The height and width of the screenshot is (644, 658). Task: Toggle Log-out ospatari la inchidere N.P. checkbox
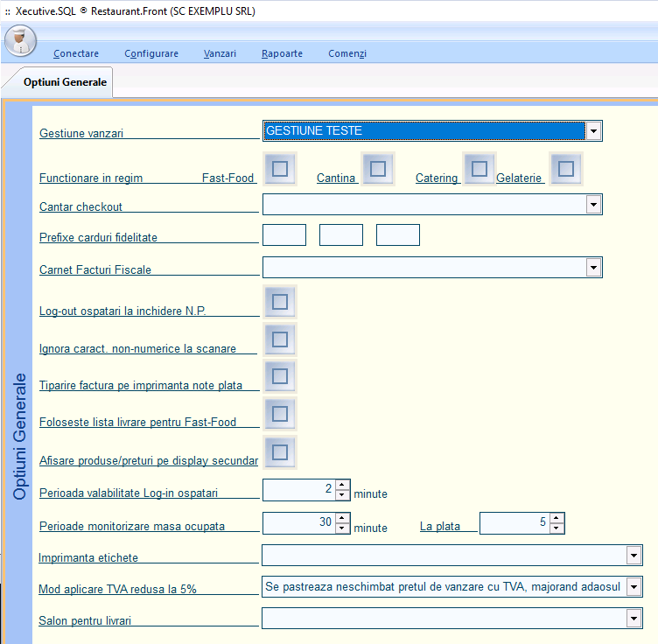click(280, 302)
